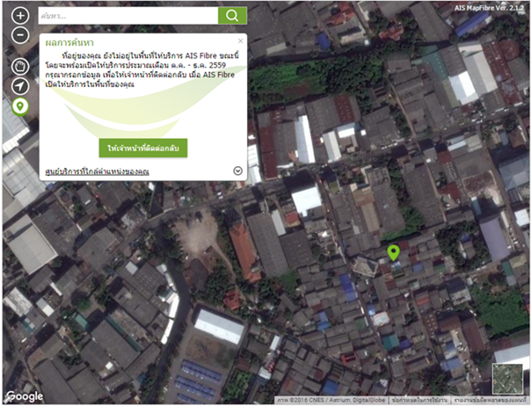Zoom out with the minus button
Viewport: 532px width, 406px height.
coord(20,35)
